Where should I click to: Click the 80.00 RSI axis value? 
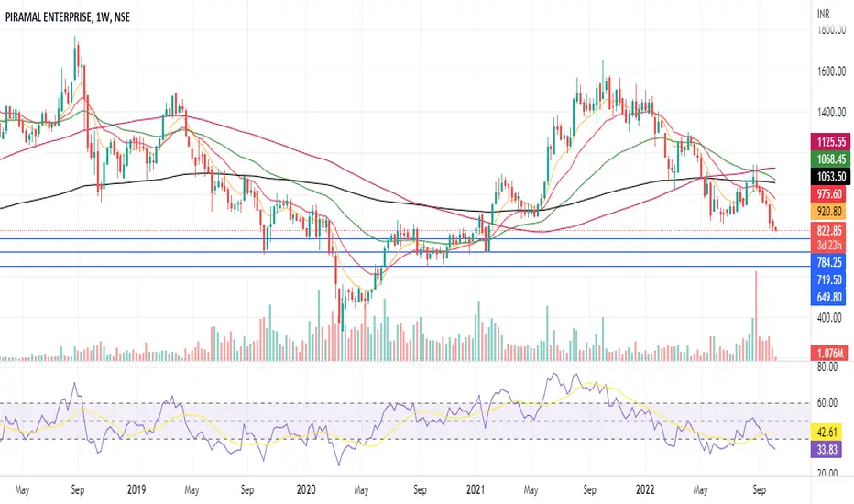pyautogui.click(x=827, y=367)
